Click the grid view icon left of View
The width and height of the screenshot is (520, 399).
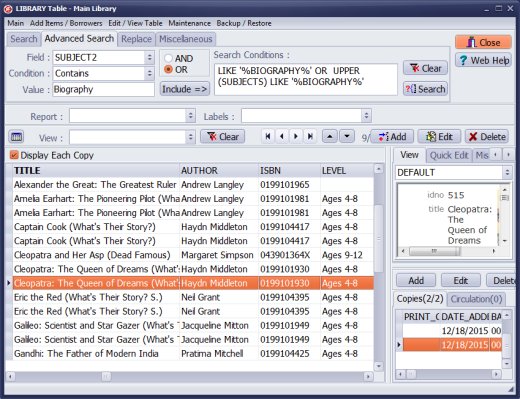point(16,137)
